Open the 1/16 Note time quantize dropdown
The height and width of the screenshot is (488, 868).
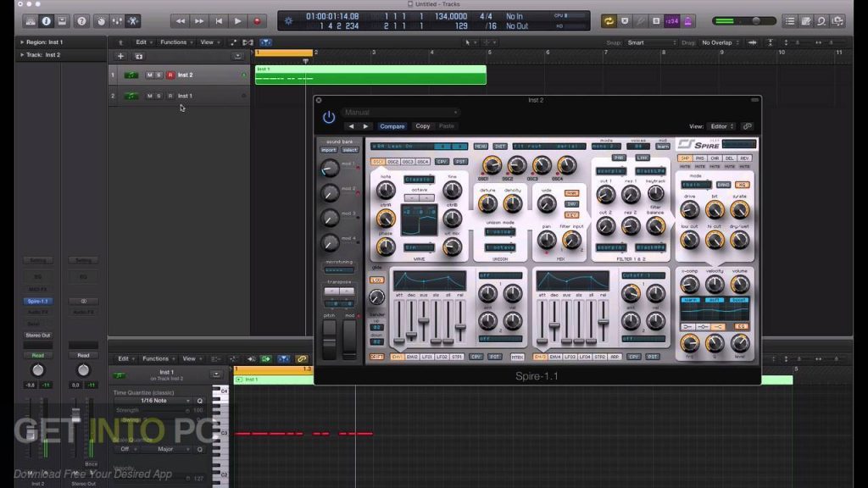153,401
